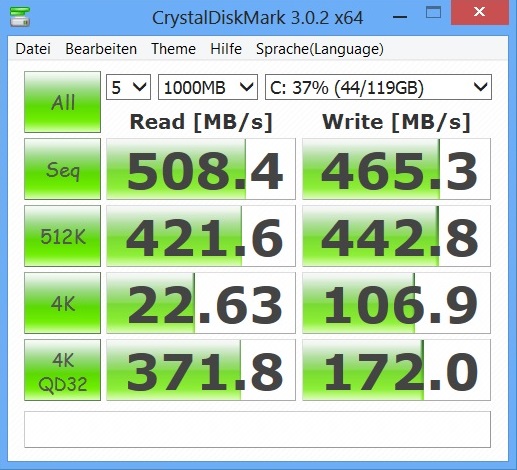Open the Theme menu
The width and height of the screenshot is (517, 470).
(x=173, y=49)
